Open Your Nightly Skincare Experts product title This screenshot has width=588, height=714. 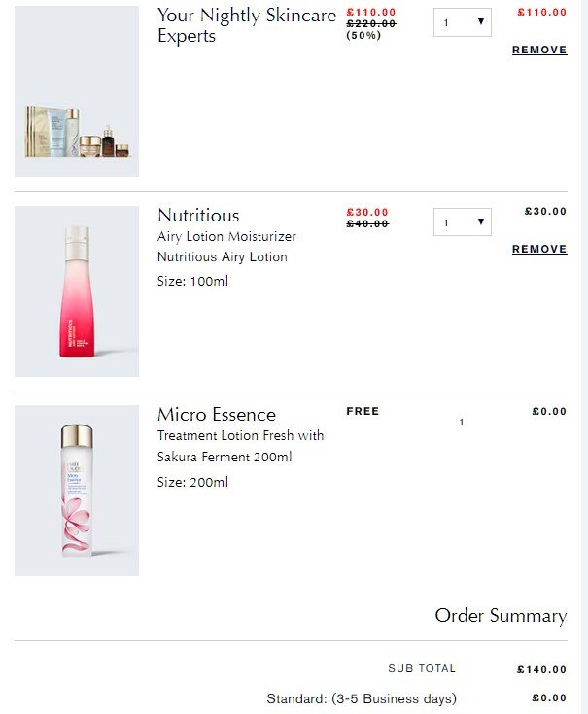tap(246, 26)
